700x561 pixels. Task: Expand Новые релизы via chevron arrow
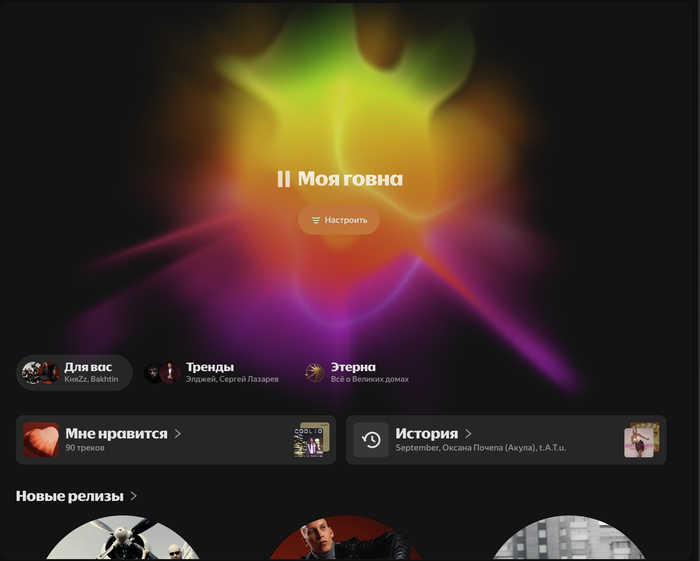point(133,496)
